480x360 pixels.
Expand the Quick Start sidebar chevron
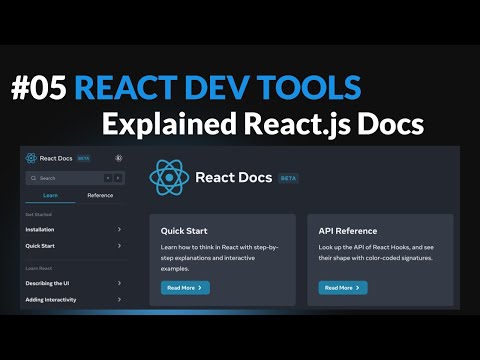(x=119, y=246)
